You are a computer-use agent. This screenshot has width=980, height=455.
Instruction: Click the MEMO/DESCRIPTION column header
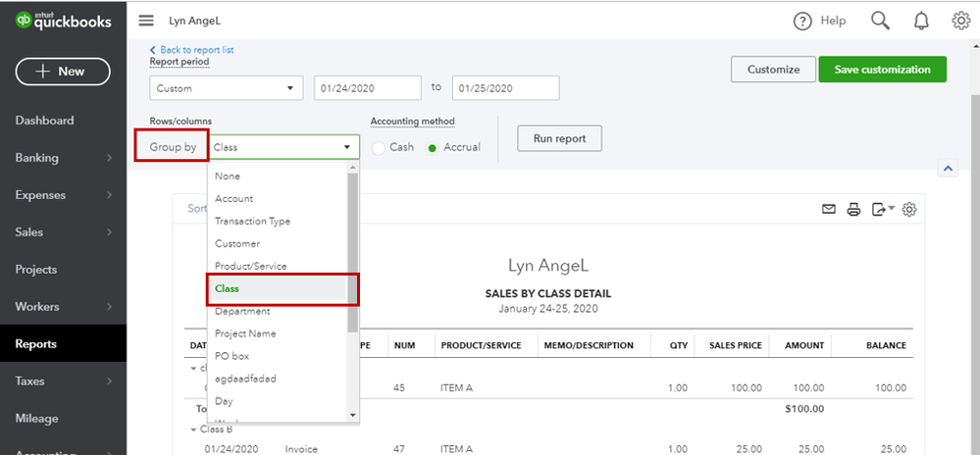click(x=589, y=345)
